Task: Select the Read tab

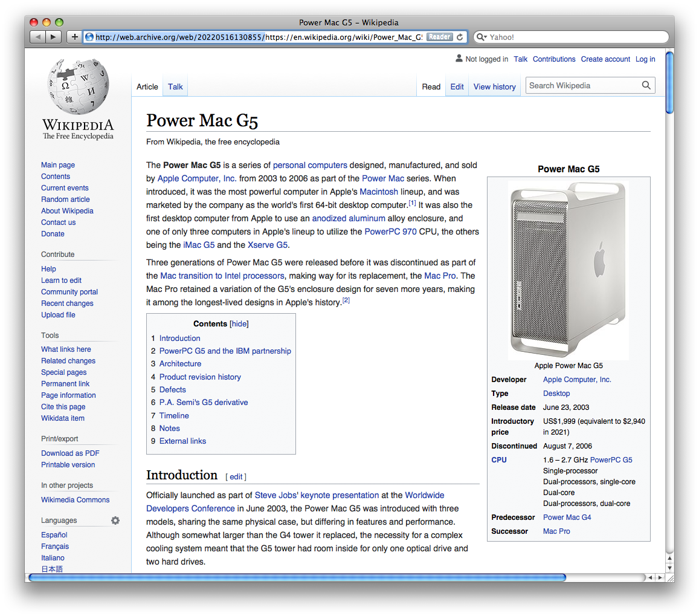Action: pos(431,86)
